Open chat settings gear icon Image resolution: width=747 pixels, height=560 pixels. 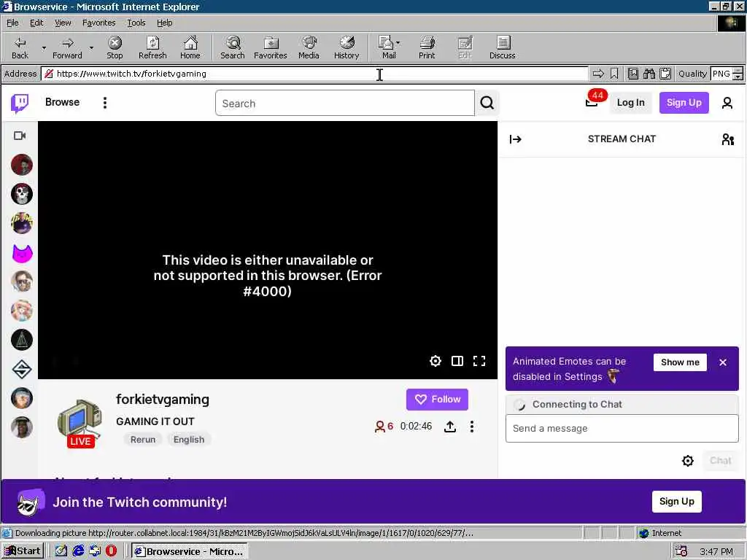(x=687, y=461)
